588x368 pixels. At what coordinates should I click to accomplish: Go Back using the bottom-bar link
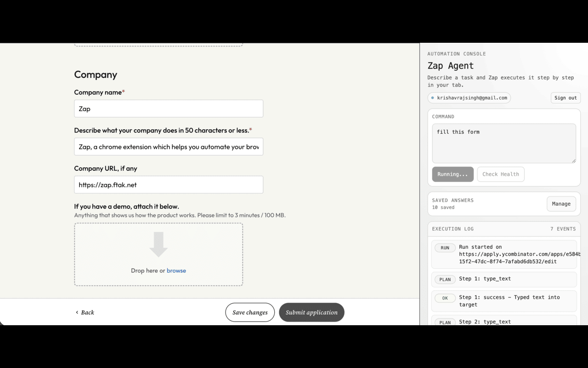[85, 312]
